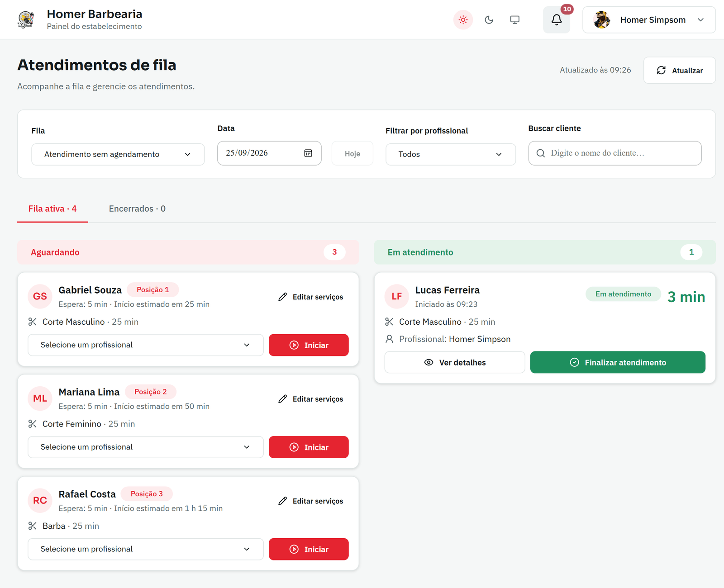This screenshot has width=724, height=588.
Task: Start Mariana Lima's service with Iniciar
Action: pos(309,447)
